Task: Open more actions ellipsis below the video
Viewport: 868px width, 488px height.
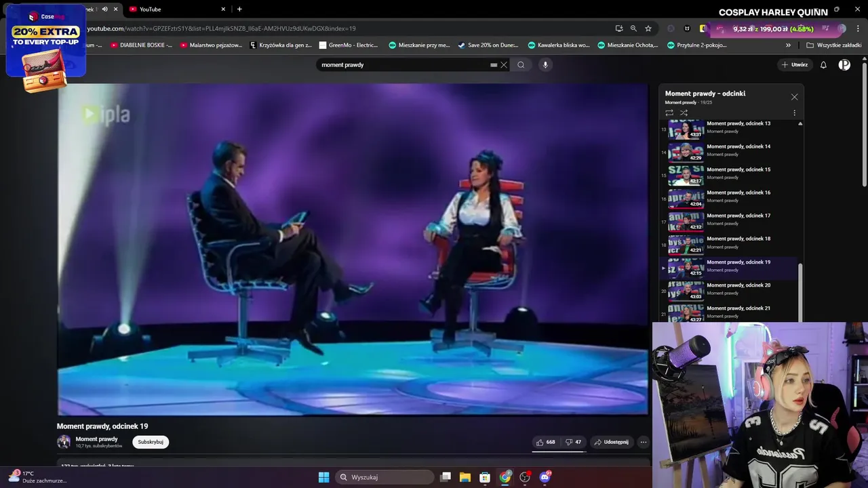Action: [644, 442]
